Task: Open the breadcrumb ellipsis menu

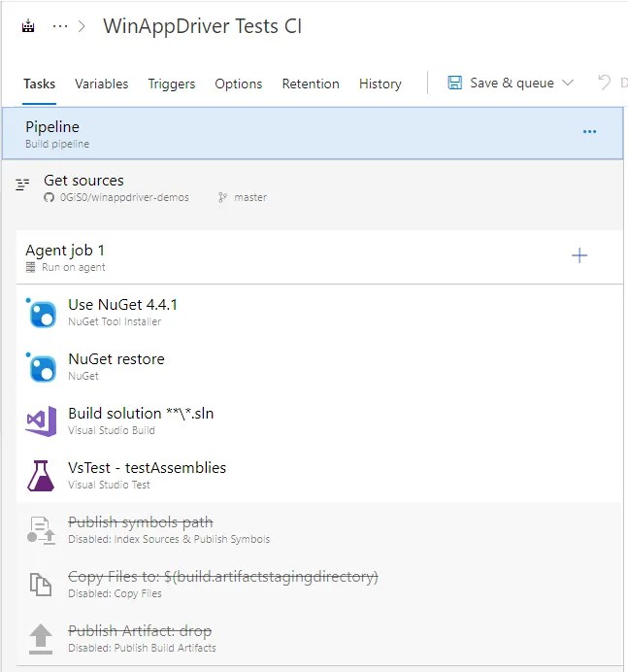Action: [60, 26]
